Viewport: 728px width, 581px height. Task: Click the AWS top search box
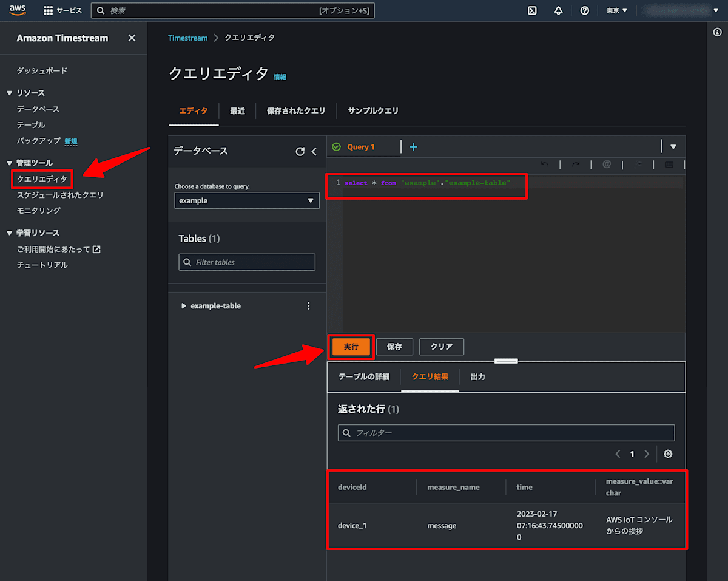(232, 10)
